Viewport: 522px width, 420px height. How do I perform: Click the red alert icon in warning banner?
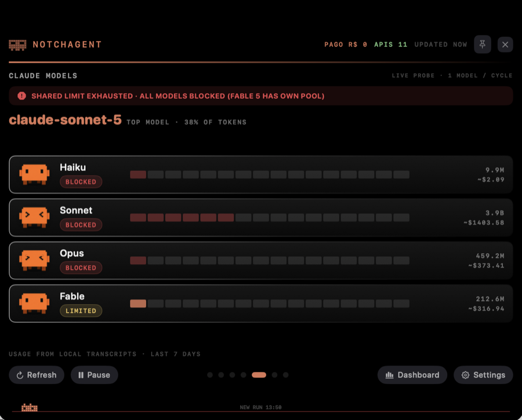tap(21, 96)
